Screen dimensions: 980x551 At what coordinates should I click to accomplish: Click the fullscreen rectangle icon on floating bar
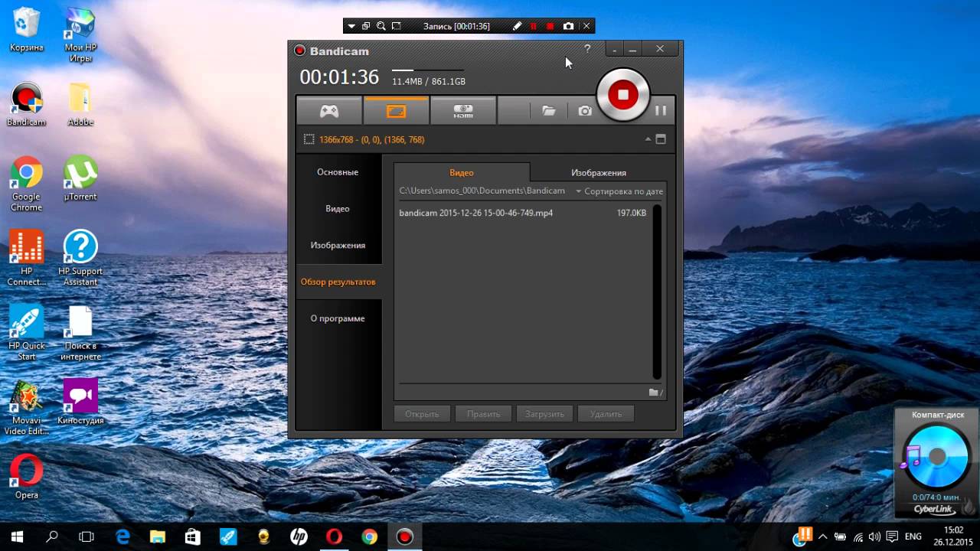(396, 26)
